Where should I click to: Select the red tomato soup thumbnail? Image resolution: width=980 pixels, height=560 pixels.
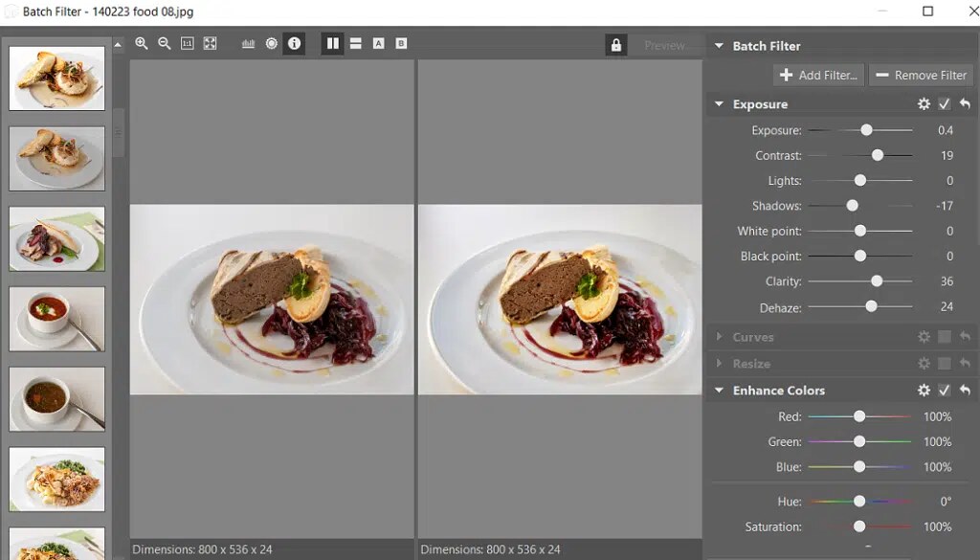coord(56,319)
